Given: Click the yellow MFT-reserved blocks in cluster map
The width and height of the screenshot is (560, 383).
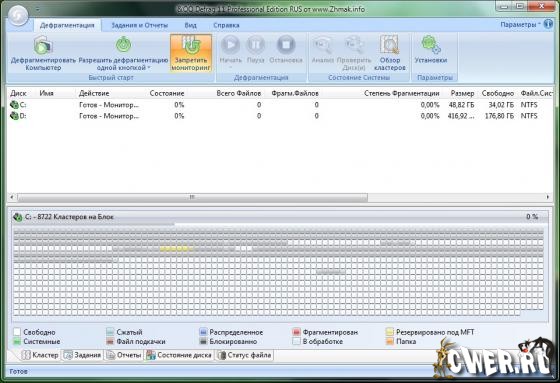Looking at the screenshot, I should coord(176,249).
